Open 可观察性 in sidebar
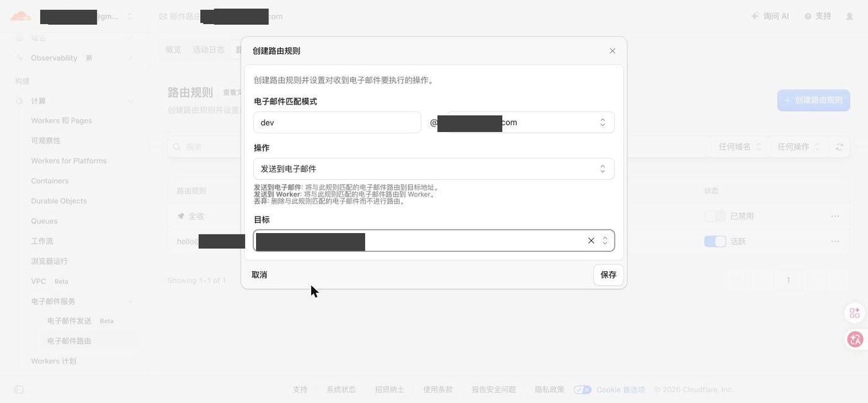 click(46, 141)
